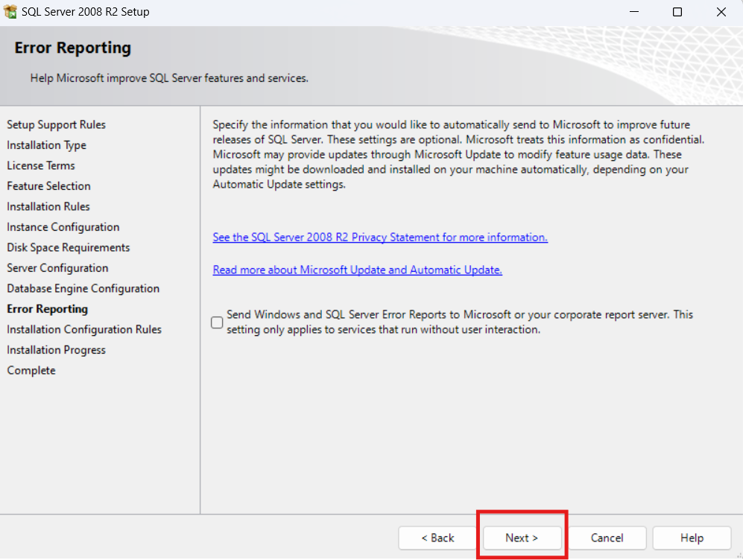Open the setup Help
Viewport: 743px width, 560px height.
[692, 538]
